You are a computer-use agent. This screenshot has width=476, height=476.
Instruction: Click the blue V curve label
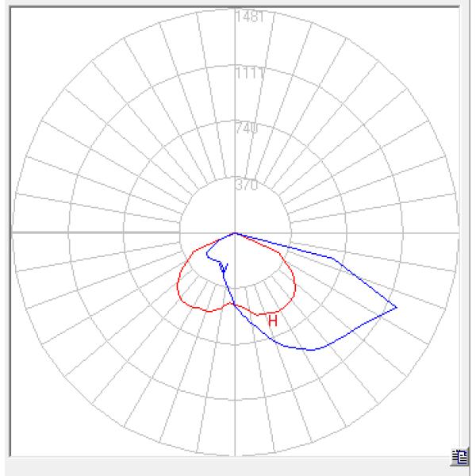click(225, 268)
